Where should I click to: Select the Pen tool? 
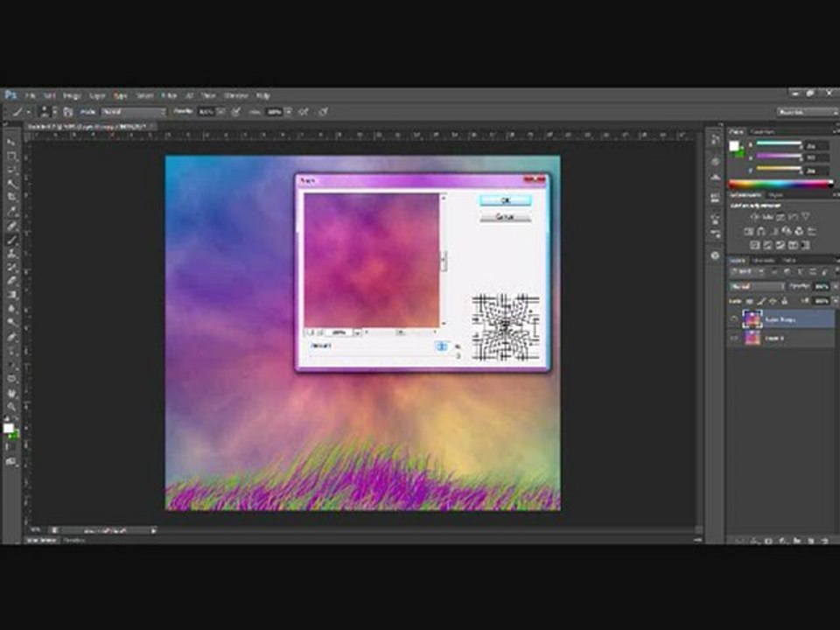click(11, 337)
